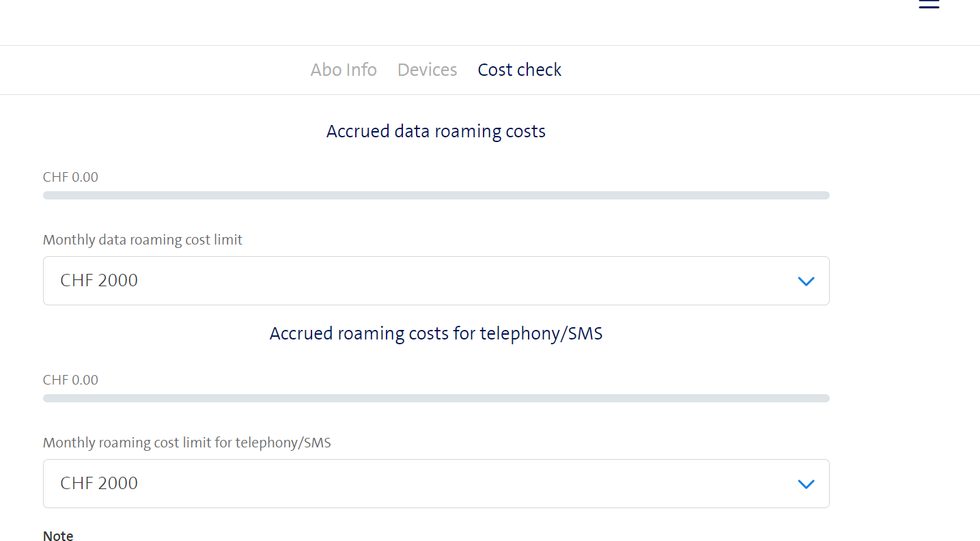Viewport: 980px width, 541px height.
Task: Click the accrued data roaming costs progress bar
Action: (x=436, y=195)
